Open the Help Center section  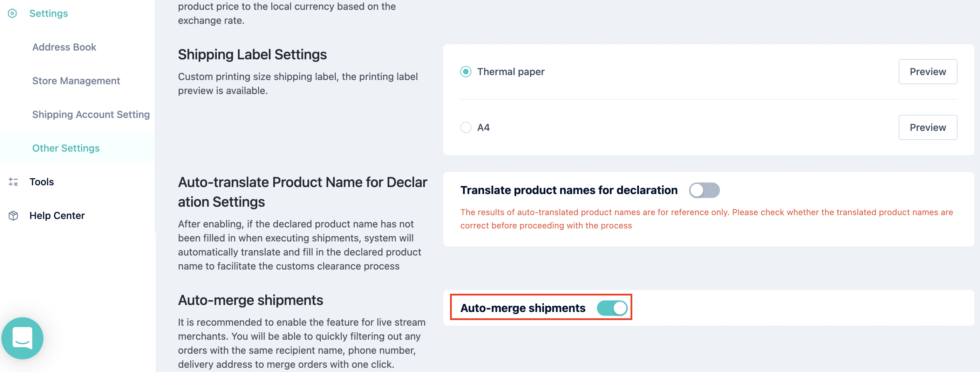(x=57, y=215)
